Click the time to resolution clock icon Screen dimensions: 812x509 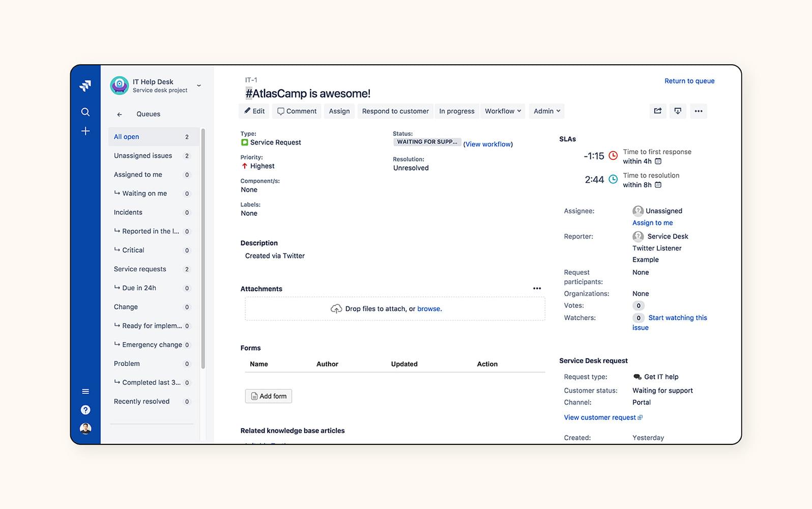tap(613, 179)
